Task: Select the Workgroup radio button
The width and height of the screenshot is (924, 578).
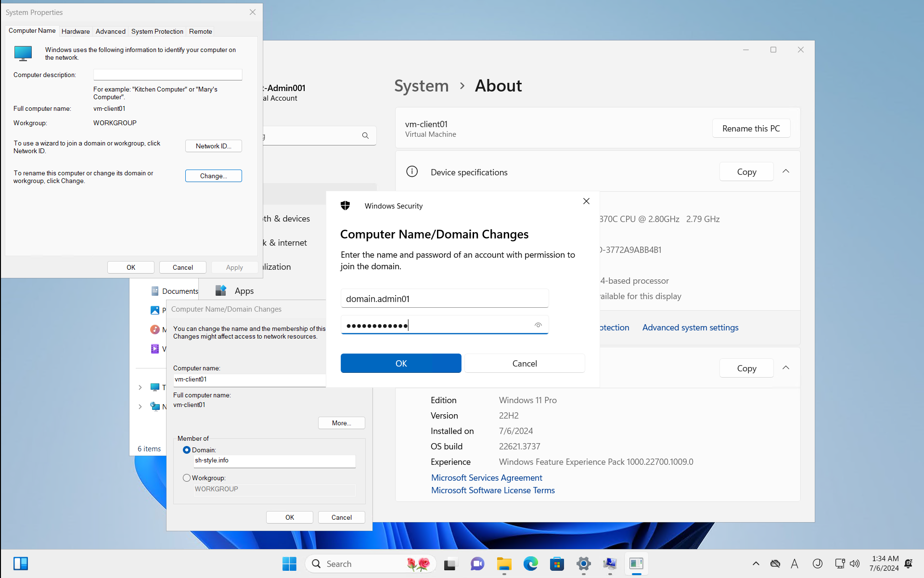Action: [x=187, y=478]
